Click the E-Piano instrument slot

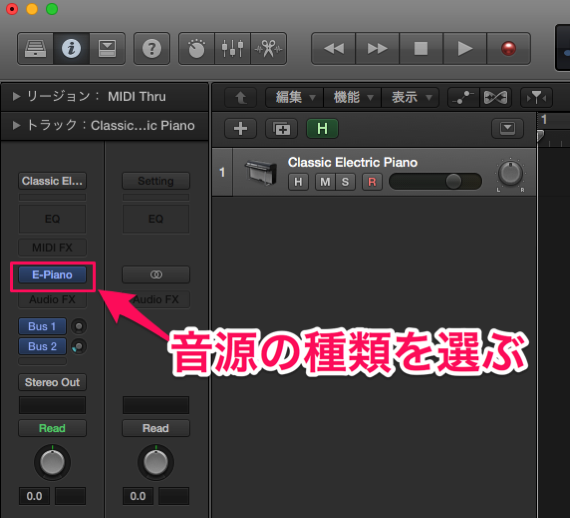[x=52, y=275]
